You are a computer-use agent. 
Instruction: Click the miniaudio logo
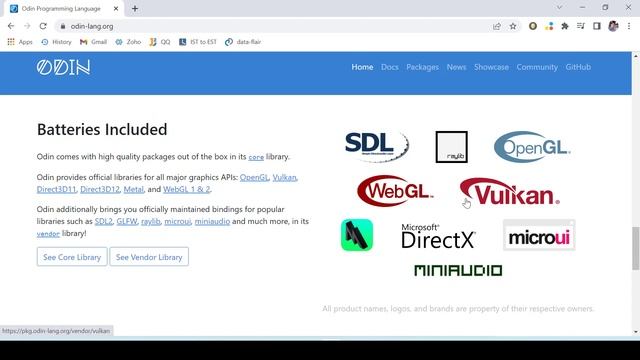click(x=458, y=270)
